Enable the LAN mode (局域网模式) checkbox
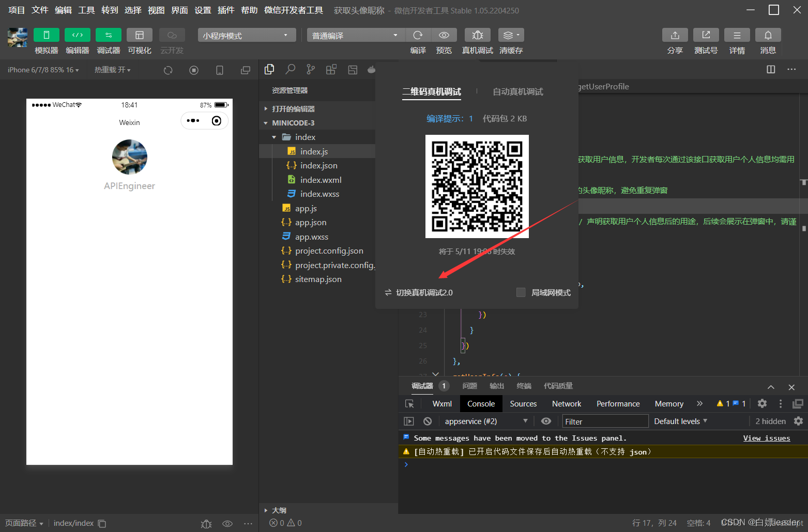Image resolution: width=808 pixels, height=532 pixels. [x=521, y=292]
